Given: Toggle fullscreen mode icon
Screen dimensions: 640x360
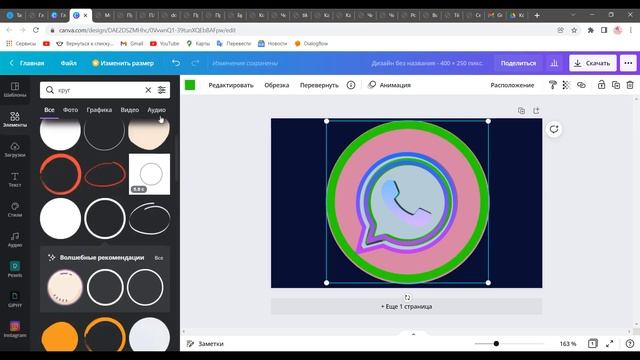Looking at the screenshot, I should click(x=609, y=344).
